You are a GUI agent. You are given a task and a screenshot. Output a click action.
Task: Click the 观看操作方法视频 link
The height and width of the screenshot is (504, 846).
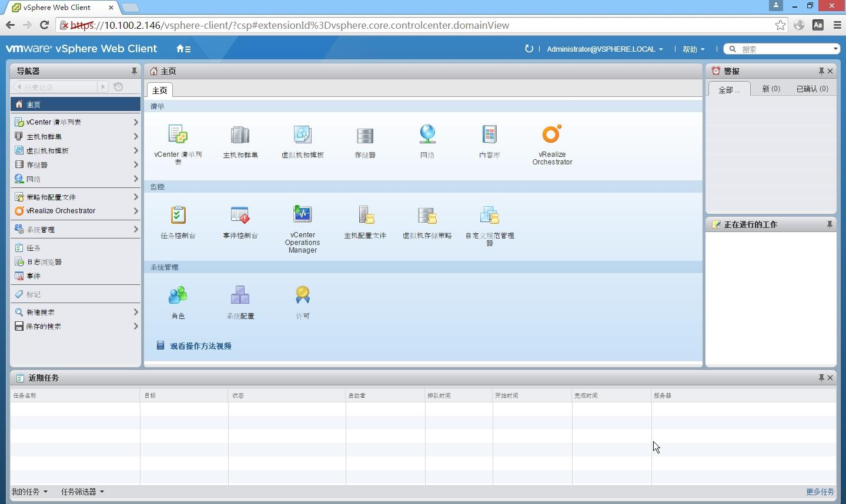point(200,346)
